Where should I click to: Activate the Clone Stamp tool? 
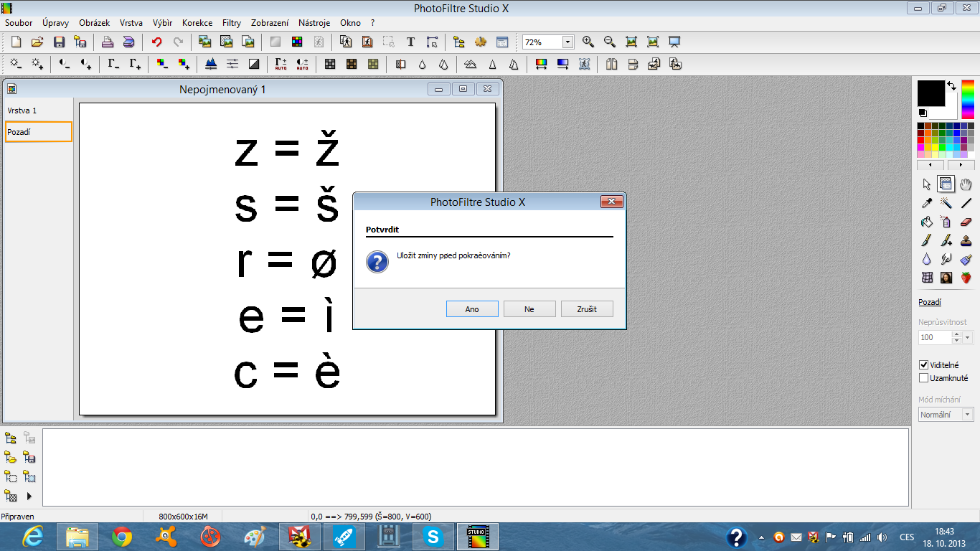pyautogui.click(x=966, y=240)
